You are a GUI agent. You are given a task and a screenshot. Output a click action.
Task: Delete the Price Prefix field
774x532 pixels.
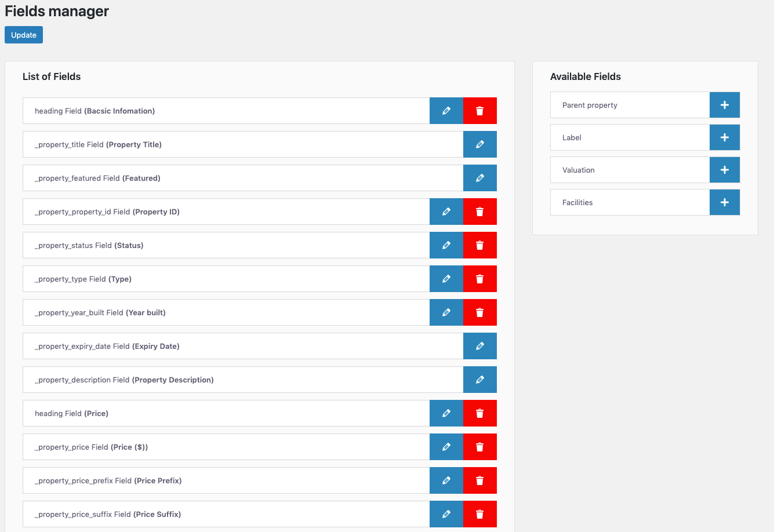(479, 480)
